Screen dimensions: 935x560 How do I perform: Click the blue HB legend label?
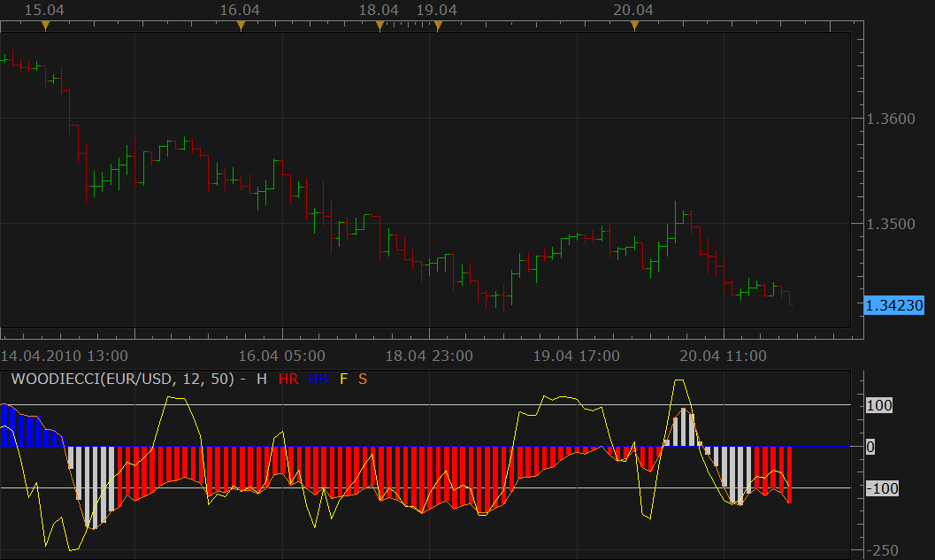[x=318, y=379]
